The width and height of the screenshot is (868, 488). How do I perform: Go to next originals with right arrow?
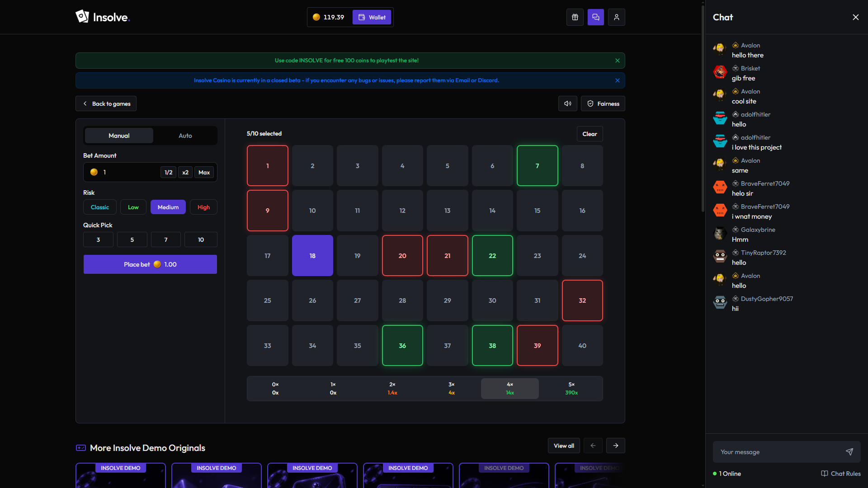(x=616, y=446)
